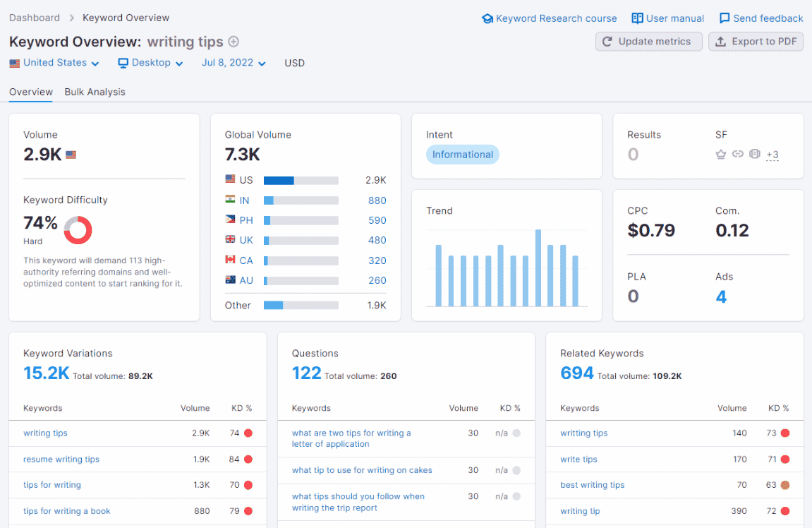
Task: Open the best writing tips related keyword
Action: 593,485
